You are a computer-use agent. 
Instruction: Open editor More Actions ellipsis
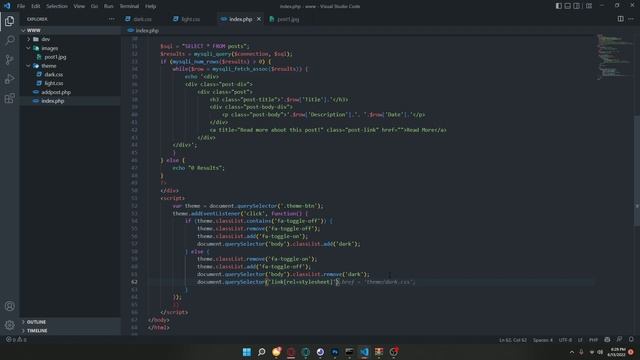click(631, 19)
